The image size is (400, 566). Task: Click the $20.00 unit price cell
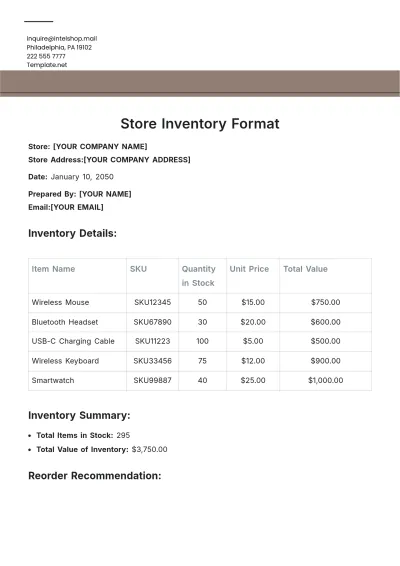(253, 322)
